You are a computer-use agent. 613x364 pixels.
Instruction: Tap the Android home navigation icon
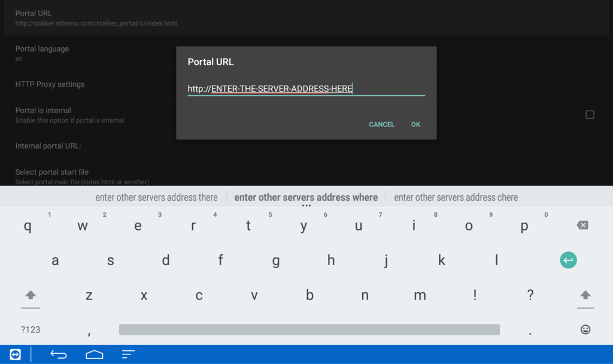point(94,354)
